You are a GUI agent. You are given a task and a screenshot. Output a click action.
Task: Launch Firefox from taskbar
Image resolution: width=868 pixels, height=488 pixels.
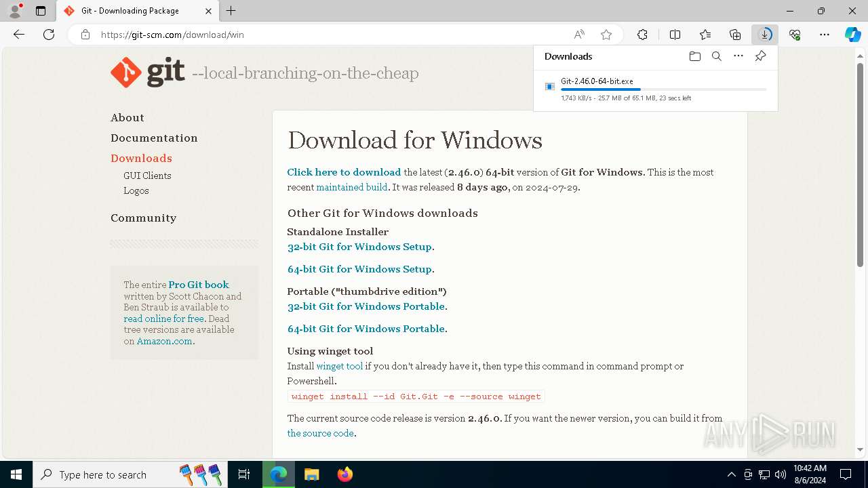pyautogui.click(x=345, y=474)
